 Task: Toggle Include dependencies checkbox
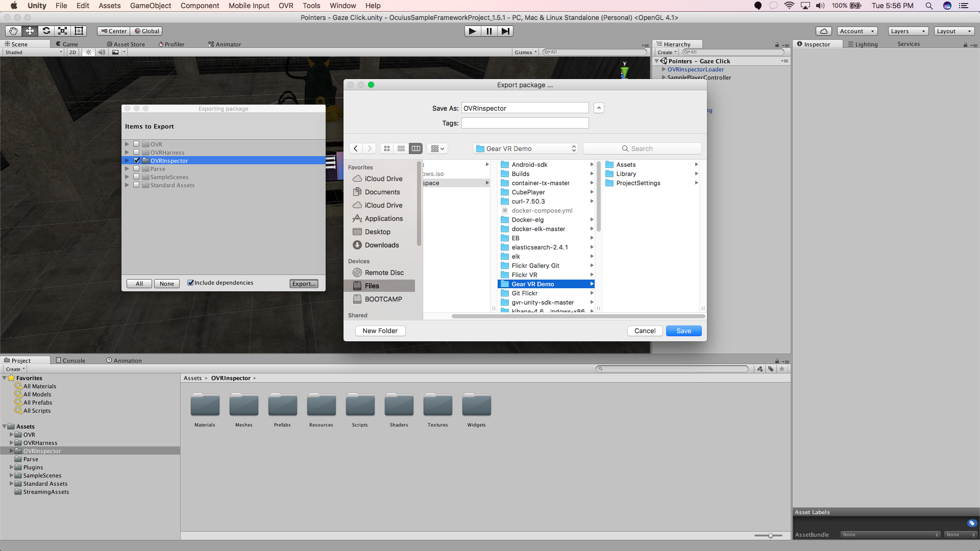tap(190, 283)
